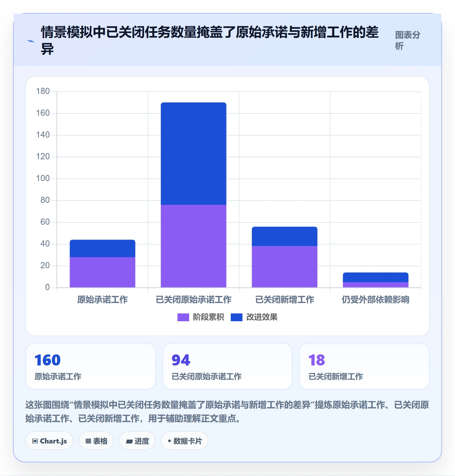Click the 180 y-axis tick label
The width and height of the screenshot is (455, 476).
[43, 91]
